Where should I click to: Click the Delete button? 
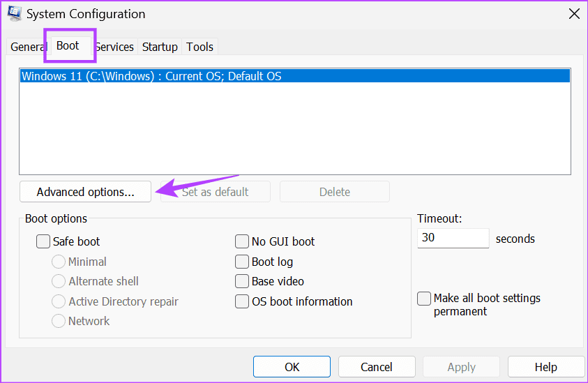(335, 192)
